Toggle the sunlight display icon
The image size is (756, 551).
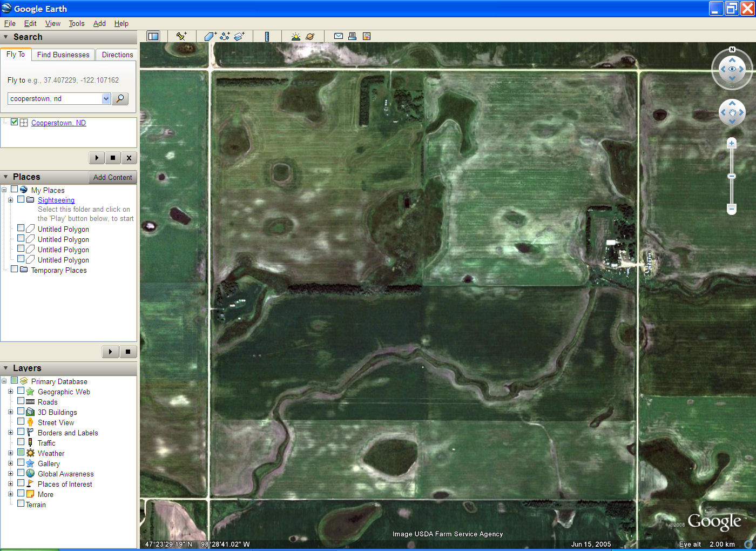click(x=295, y=36)
